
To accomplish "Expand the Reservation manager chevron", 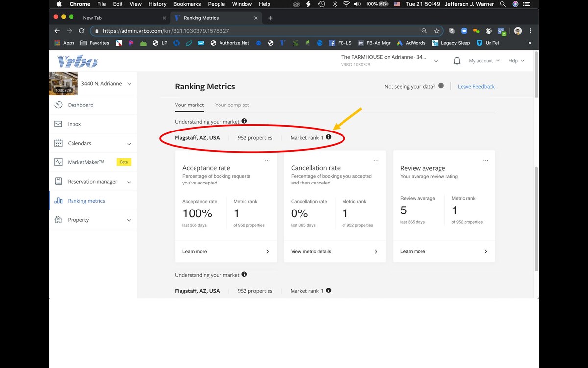I will tap(129, 182).
